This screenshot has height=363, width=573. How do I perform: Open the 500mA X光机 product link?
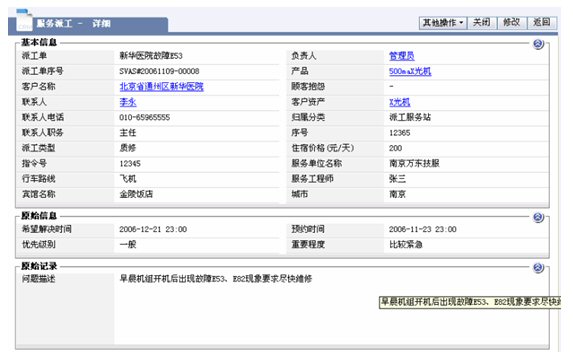(410, 71)
